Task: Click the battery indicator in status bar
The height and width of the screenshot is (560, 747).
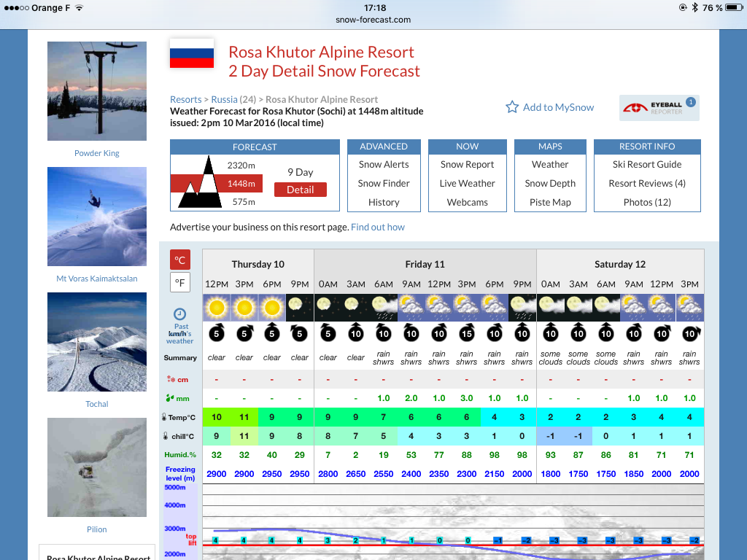Action: pyautogui.click(x=734, y=7)
